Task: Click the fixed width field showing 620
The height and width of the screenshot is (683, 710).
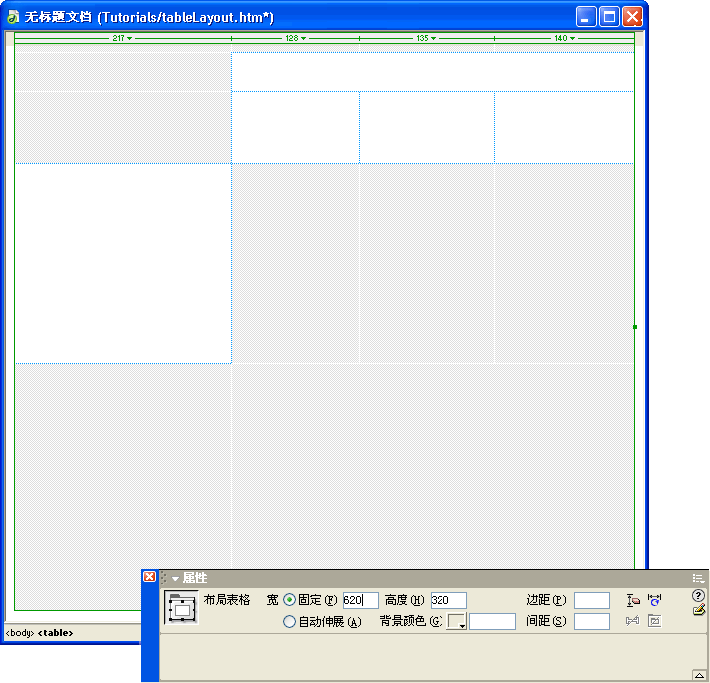Action: click(x=360, y=600)
